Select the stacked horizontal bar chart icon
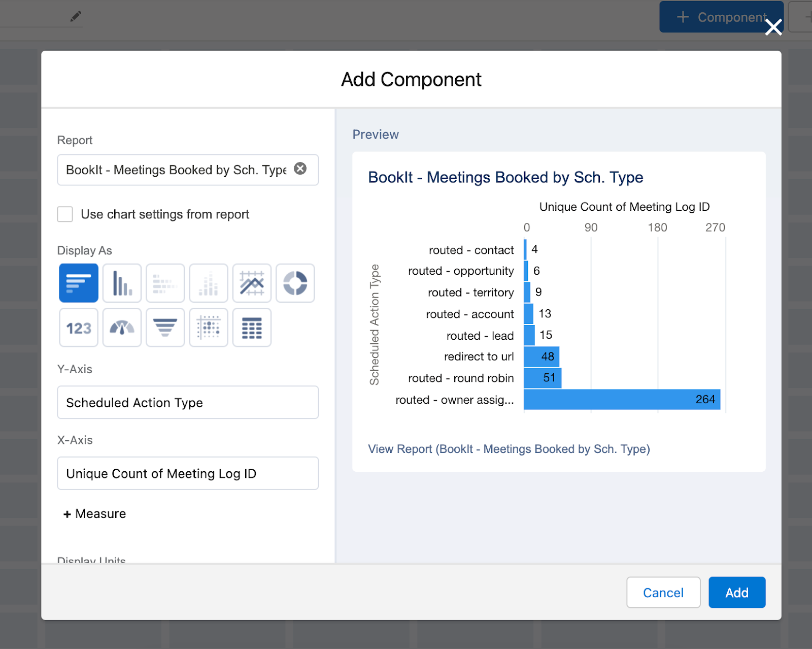 165,283
